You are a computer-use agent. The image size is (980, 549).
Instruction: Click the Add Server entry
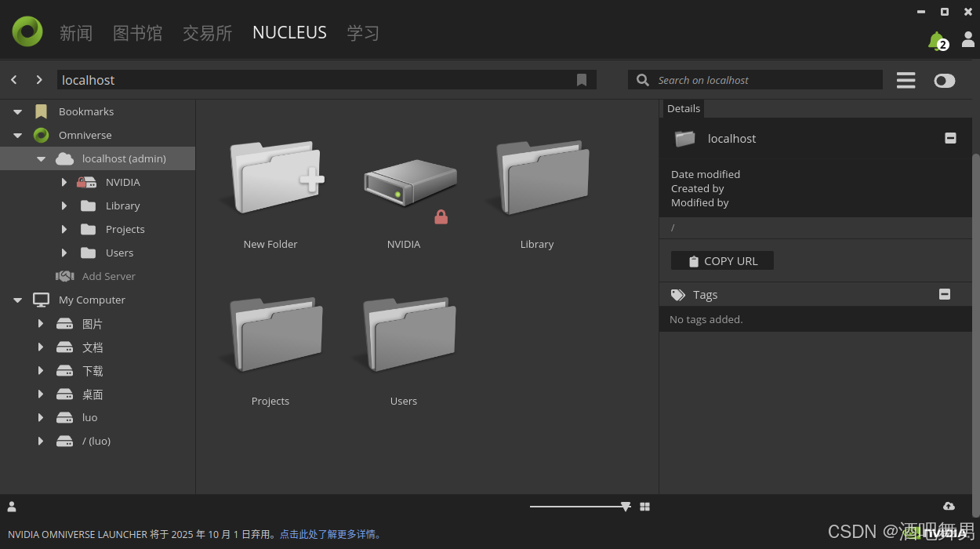click(x=109, y=276)
